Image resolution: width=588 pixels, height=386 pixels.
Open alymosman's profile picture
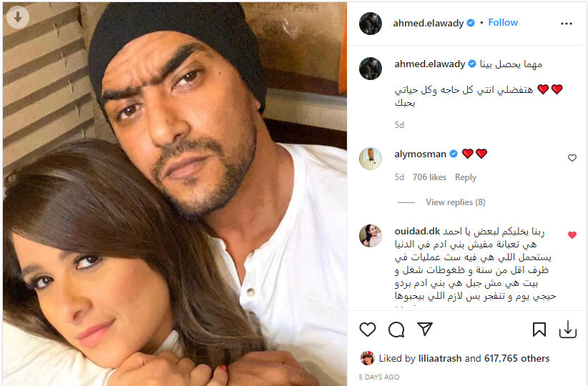(x=371, y=159)
